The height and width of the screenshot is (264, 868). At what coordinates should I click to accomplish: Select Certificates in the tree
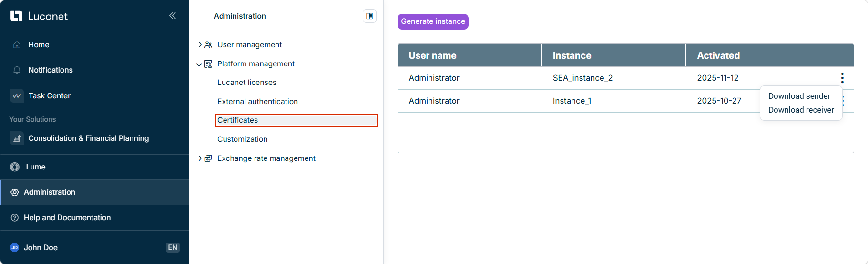coord(296,120)
